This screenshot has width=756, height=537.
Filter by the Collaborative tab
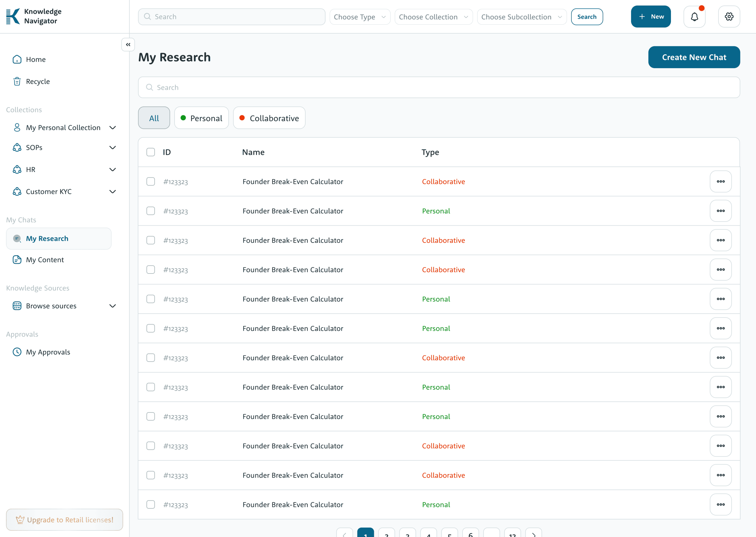click(269, 118)
